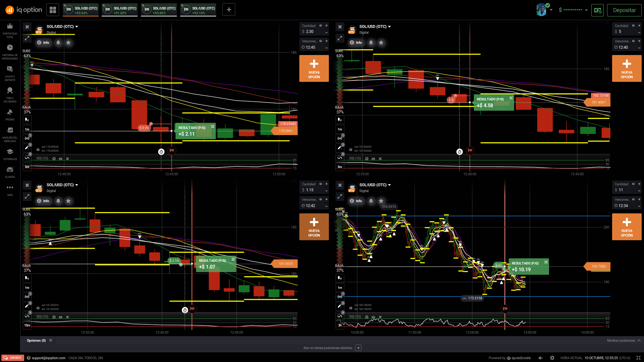The height and width of the screenshot is (362, 644).
Task: Toggle RSI visibility eye in top-left chart
Action: pyautogui.click(x=61, y=159)
